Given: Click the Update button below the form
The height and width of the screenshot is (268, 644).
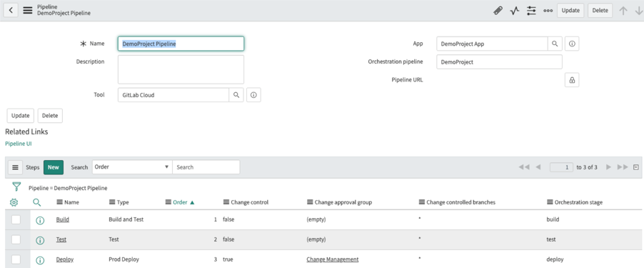Looking at the screenshot, I should click(x=21, y=116).
